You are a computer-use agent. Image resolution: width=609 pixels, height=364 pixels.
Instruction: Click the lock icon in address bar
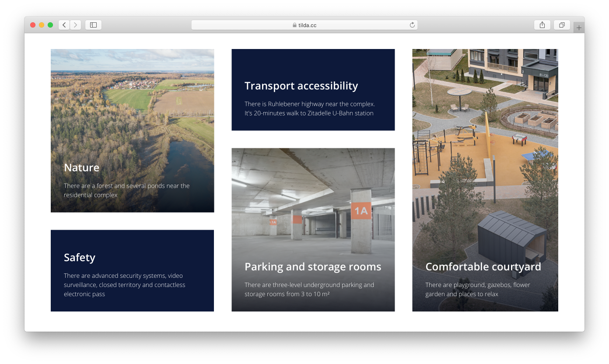[294, 25]
